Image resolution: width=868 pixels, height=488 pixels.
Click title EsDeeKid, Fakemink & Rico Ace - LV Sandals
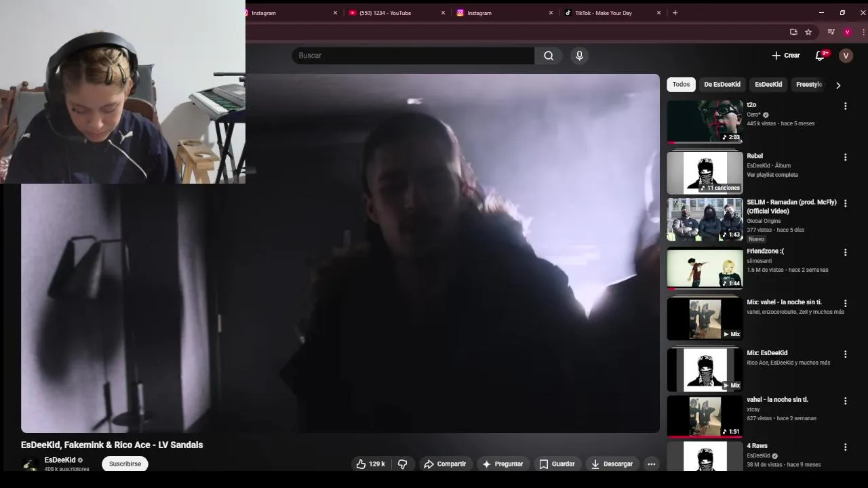point(112,445)
